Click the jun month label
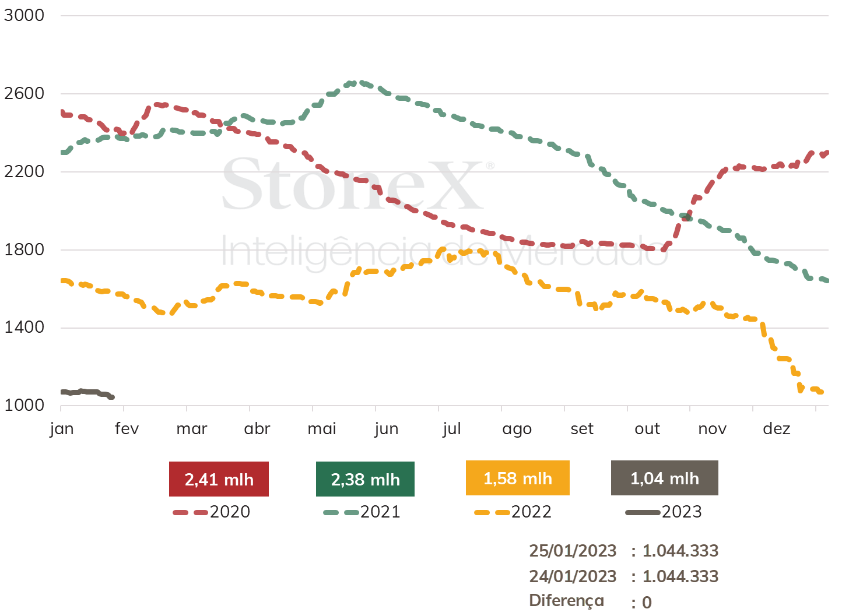Viewport: 849px width, 616px height. (x=387, y=430)
